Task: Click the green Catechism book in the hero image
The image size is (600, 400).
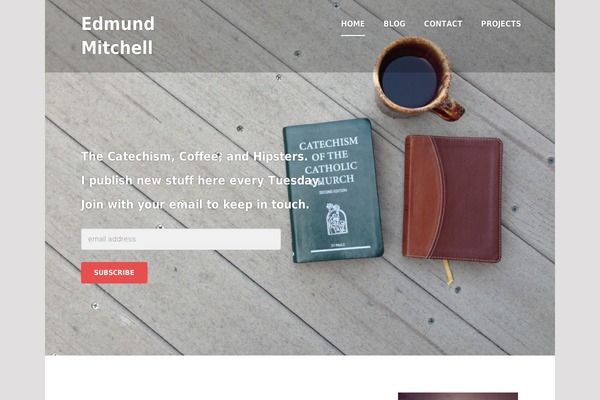Action: point(333,191)
